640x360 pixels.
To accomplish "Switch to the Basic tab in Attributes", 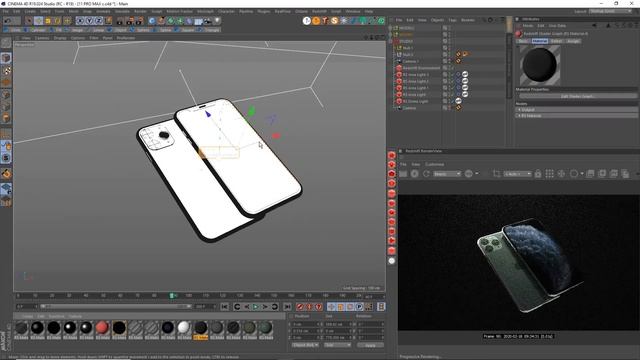I will [523, 41].
